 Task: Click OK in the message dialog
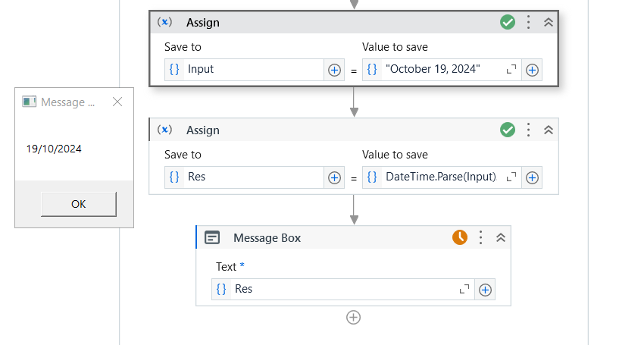(x=79, y=204)
